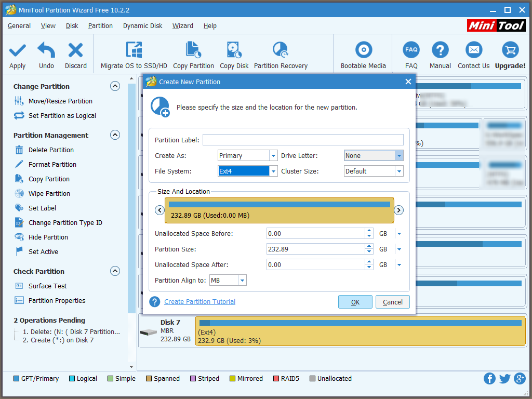The height and width of the screenshot is (399, 532).
Task: Open the General menu
Action: (x=19, y=26)
